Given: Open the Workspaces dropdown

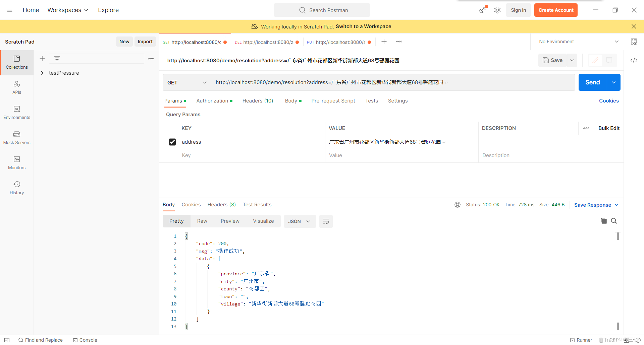Looking at the screenshot, I should (68, 10).
